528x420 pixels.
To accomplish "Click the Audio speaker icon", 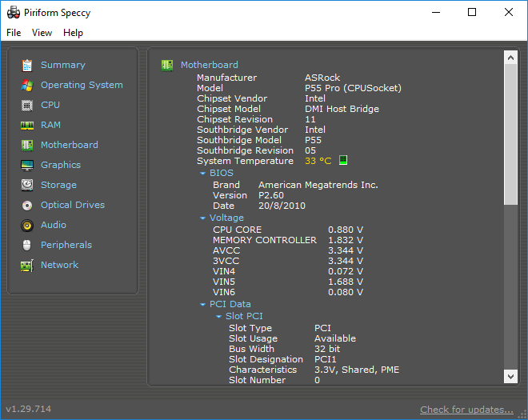I will (27, 226).
